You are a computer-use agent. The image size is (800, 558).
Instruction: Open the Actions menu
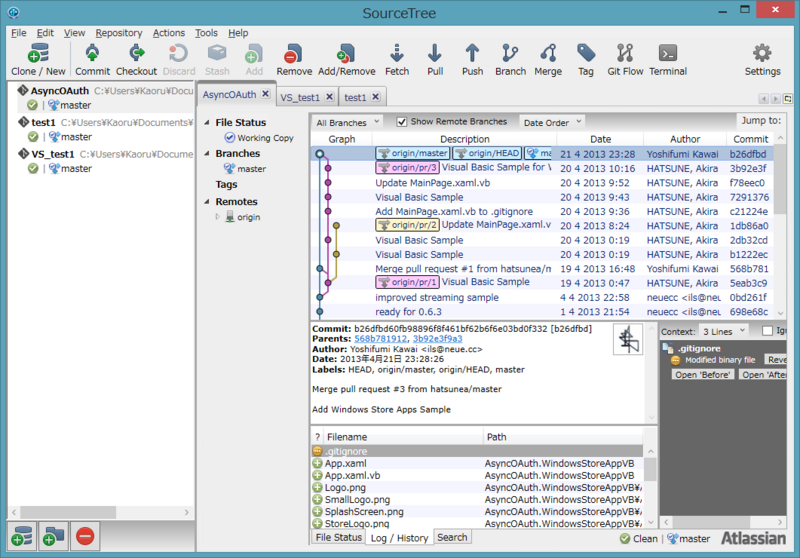[x=168, y=33]
